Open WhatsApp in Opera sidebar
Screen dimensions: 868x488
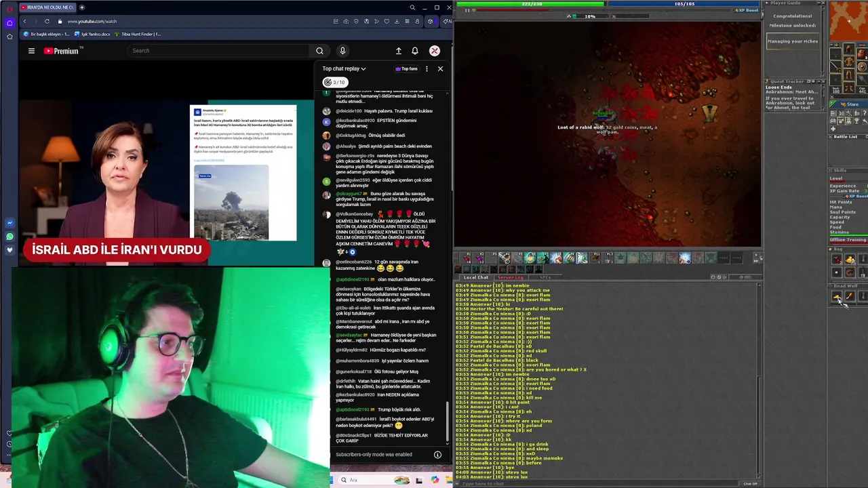click(x=9, y=237)
